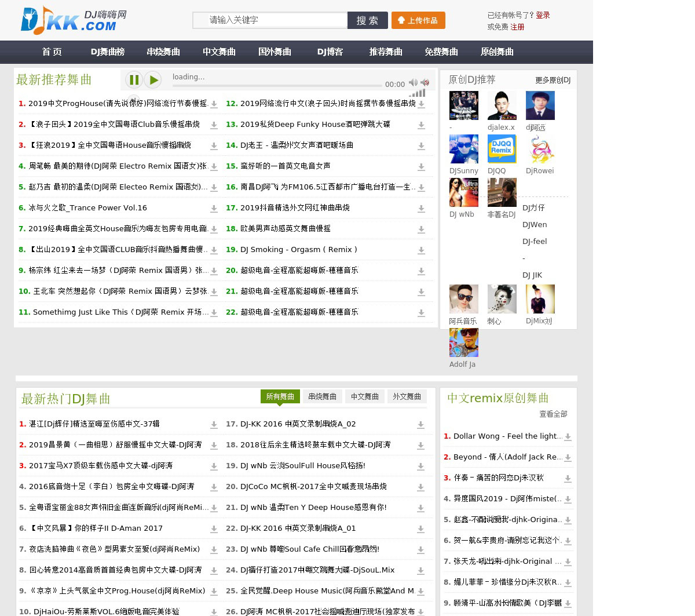695x616 pixels.
Task: Download hot track 23 DJ wNb Soul Cafe
Action: 420,550
